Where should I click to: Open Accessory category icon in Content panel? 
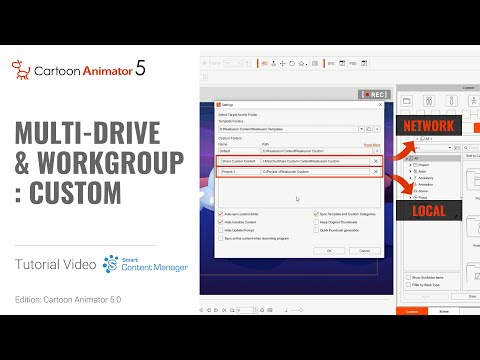[451, 101]
